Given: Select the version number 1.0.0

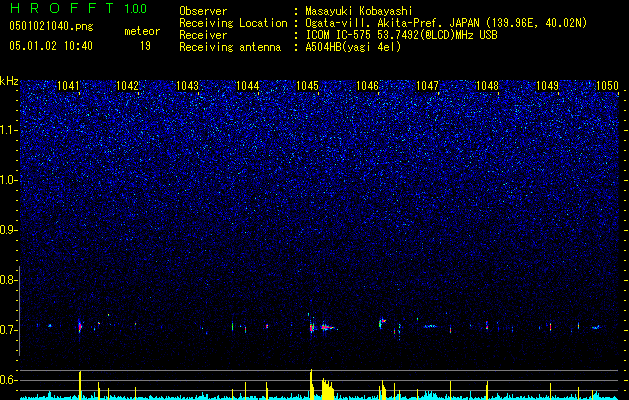Looking at the screenshot, I should pyautogui.click(x=135, y=8).
